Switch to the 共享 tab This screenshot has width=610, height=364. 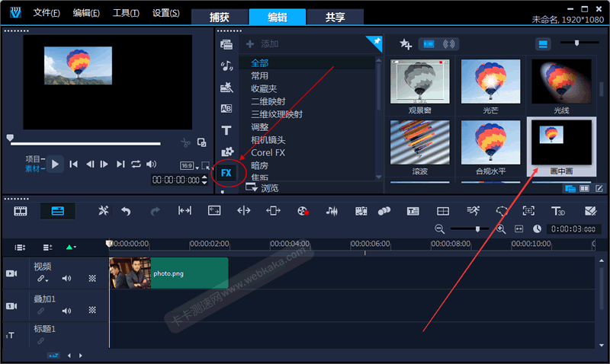[335, 17]
